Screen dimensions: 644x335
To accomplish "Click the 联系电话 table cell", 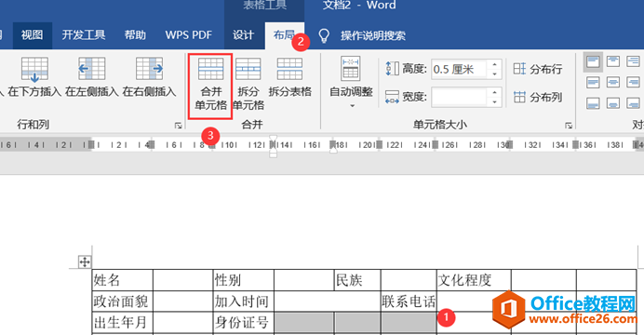I will [409, 301].
